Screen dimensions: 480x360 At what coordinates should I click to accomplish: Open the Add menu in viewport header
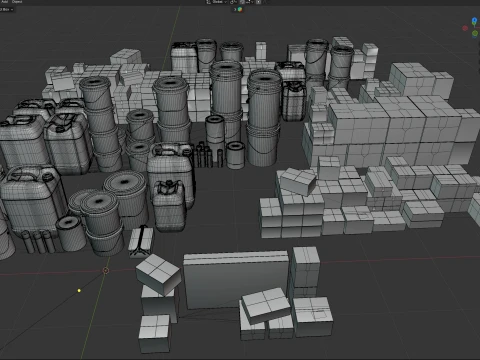coord(5,2)
